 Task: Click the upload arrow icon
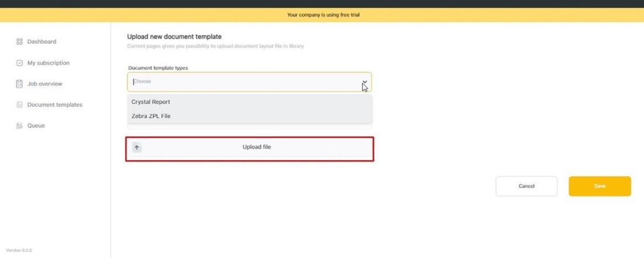(x=137, y=147)
